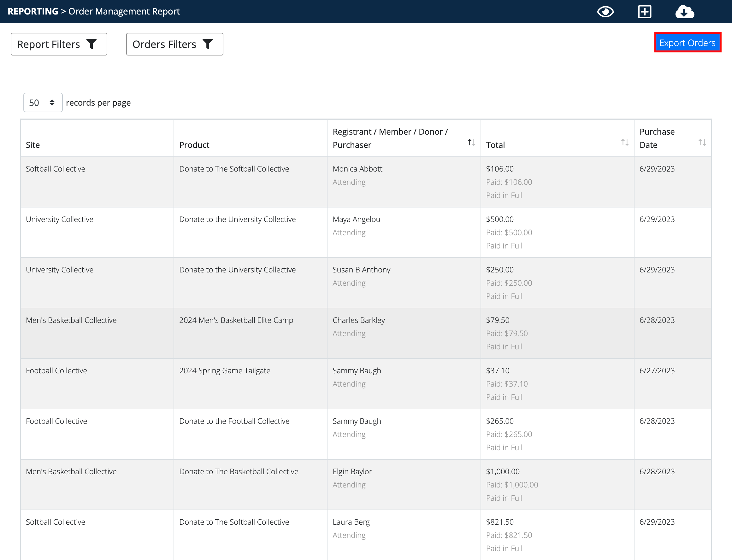
Task: Open the Orders Filters panel
Action: [x=174, y=44]
